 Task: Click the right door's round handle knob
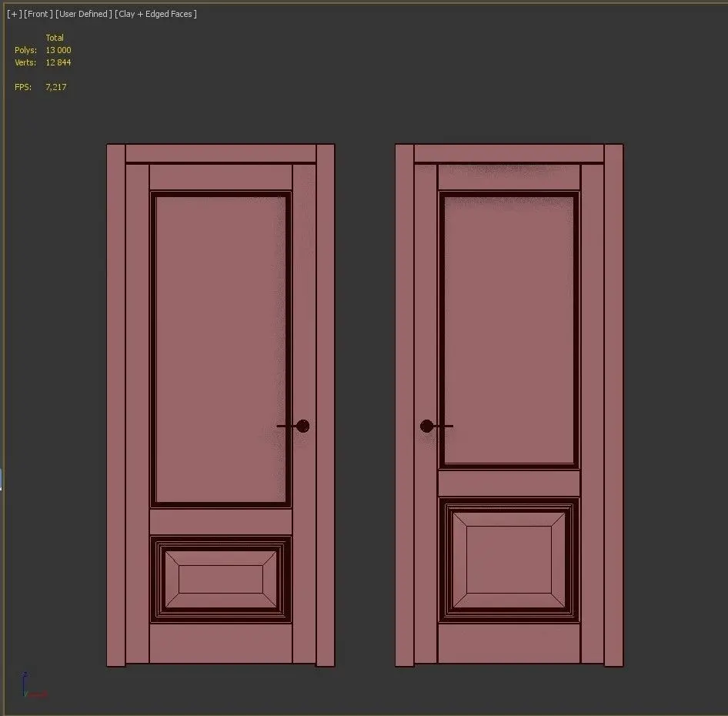click(426, 426)
